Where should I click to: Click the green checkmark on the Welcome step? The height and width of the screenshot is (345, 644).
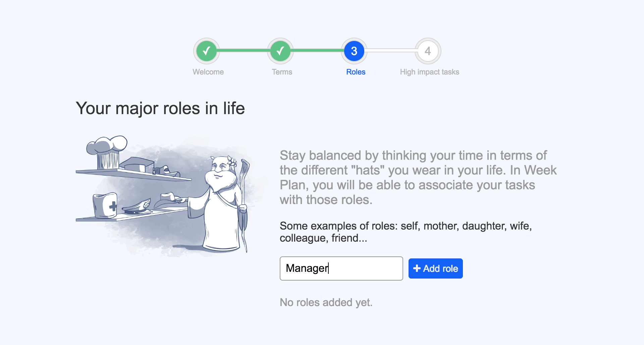click(x=207, y=51)
